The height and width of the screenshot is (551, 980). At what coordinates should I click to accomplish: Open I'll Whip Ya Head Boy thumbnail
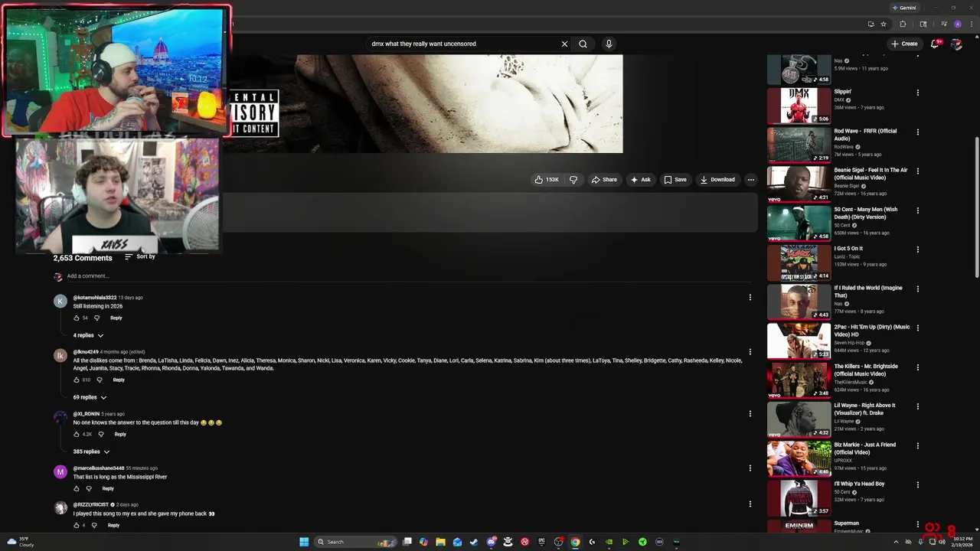[799, 497]
